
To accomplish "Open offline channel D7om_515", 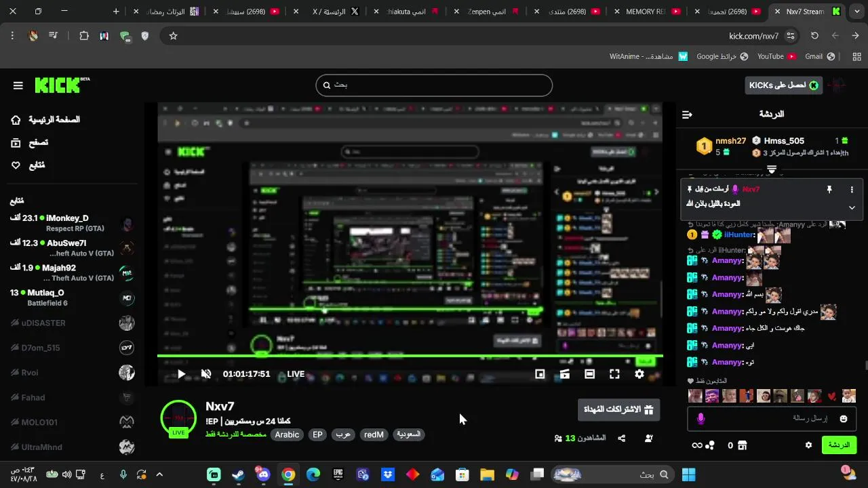I will point(72,348).
